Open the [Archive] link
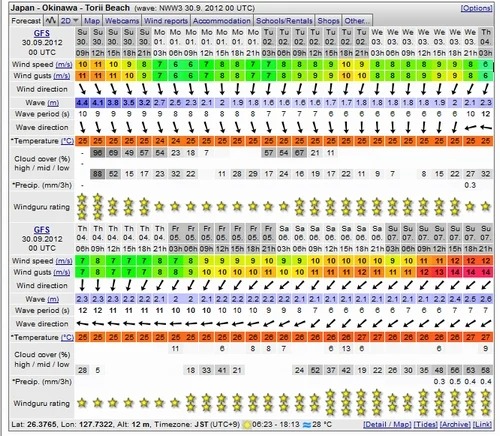Viewport: 500px width, 436px height. tap(455, 425)
